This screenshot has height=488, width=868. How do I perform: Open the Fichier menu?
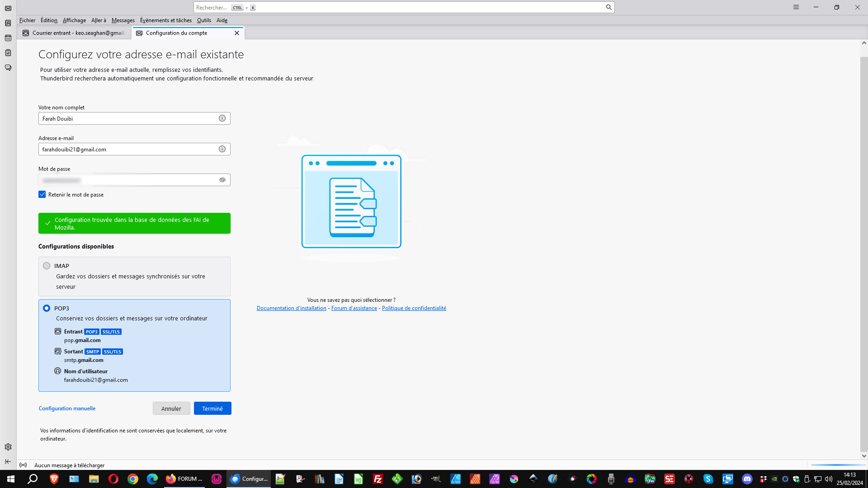27,20
